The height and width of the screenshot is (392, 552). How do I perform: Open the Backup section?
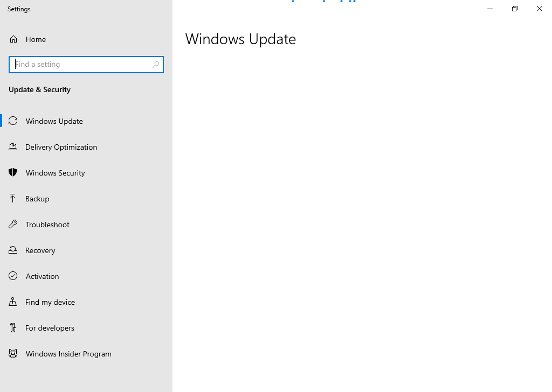pyautogui.click(x=86, y=199)
